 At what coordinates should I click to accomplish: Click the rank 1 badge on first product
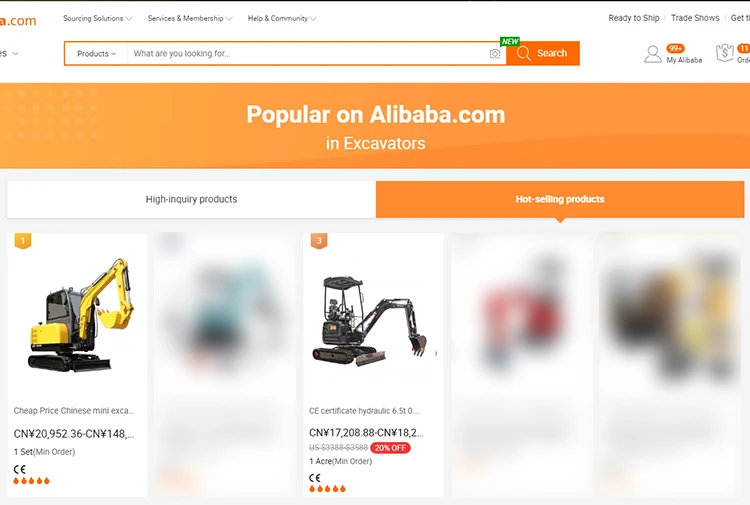[x=22, y=241]
